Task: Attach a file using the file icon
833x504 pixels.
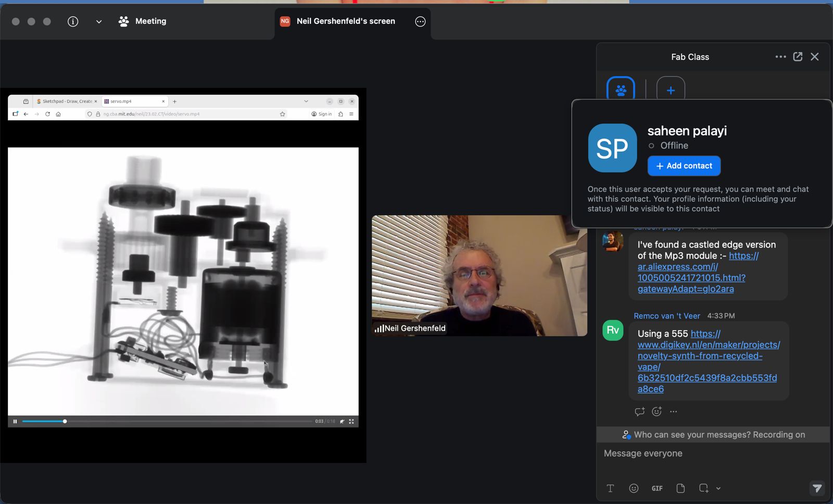Action: 680,488
